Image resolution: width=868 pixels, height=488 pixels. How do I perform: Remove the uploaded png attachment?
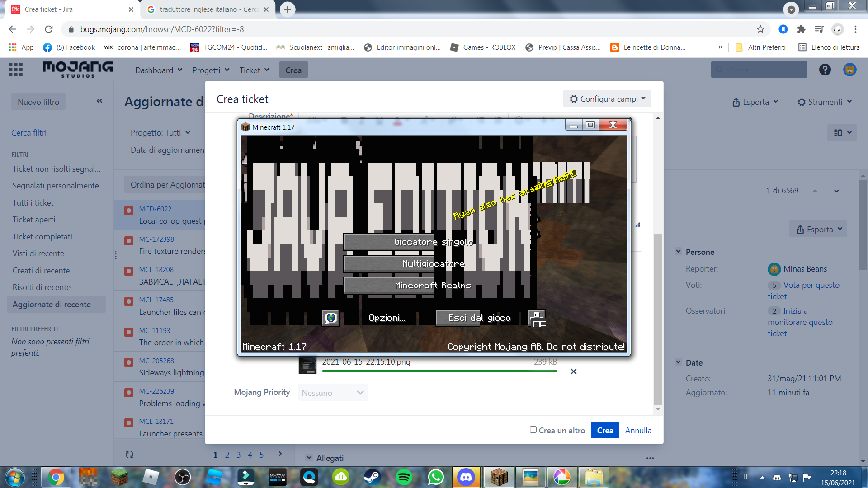[x=573, y=371]
